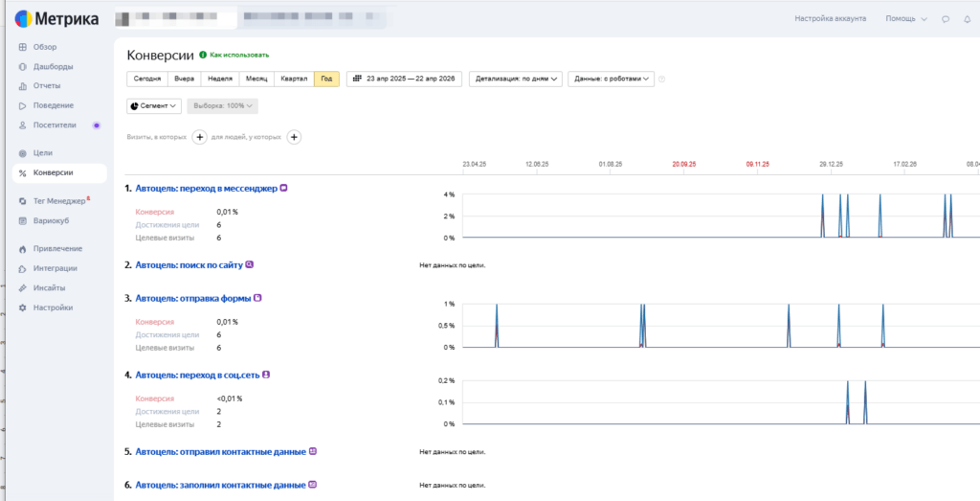Viewport: 980px width, 501px height.
Task: Select the Квартал period
Action: [294, 79]
